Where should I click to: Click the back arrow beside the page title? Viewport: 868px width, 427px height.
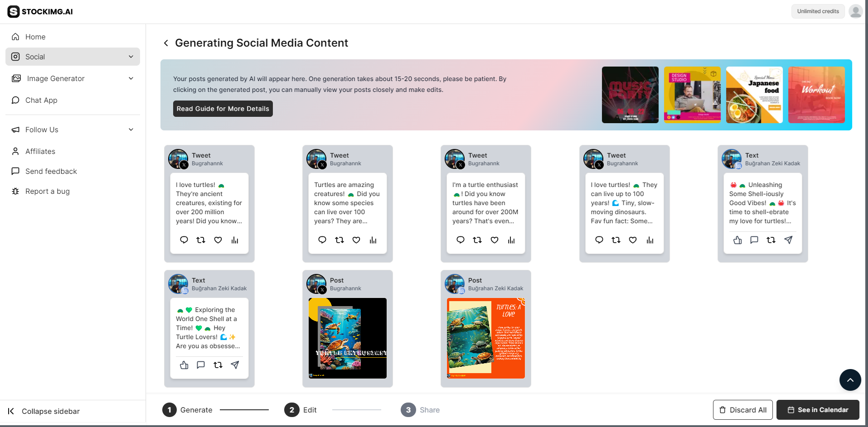(166, 43)
